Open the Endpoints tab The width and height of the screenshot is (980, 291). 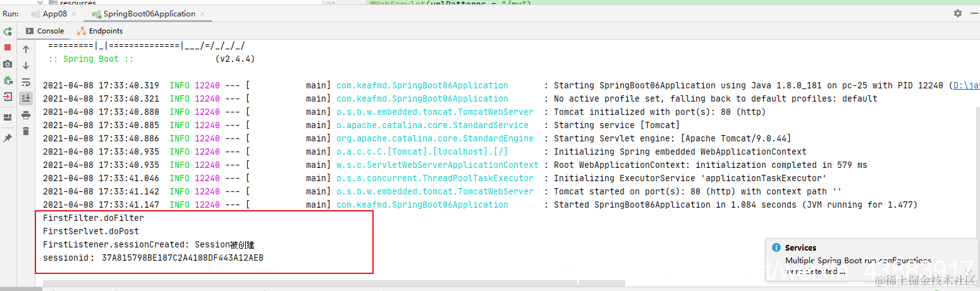[100, 31]
